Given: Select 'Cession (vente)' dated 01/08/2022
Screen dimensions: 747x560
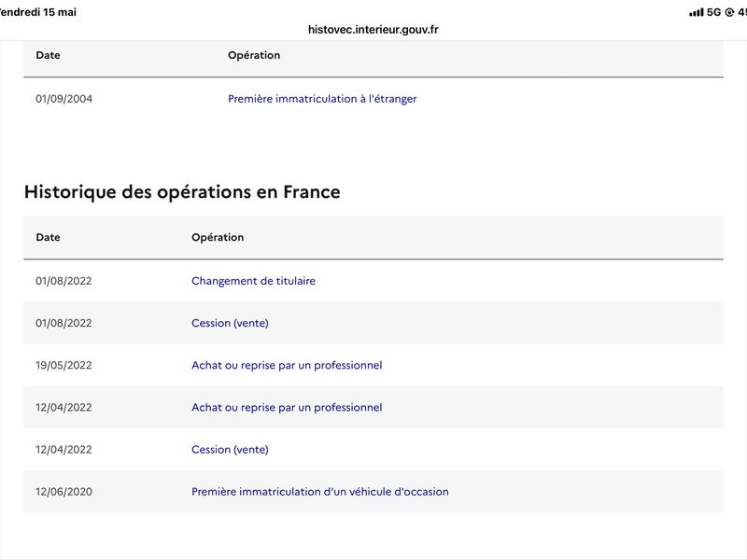Looking at the screenshot, I should (230, 323).
